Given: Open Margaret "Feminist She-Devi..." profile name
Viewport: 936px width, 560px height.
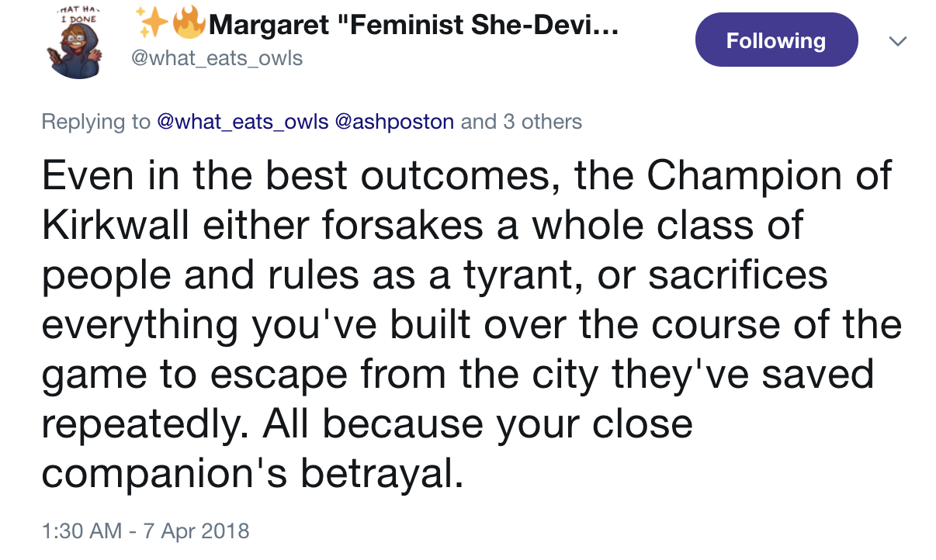Looking at the screenshot, I should pos(414,26).
